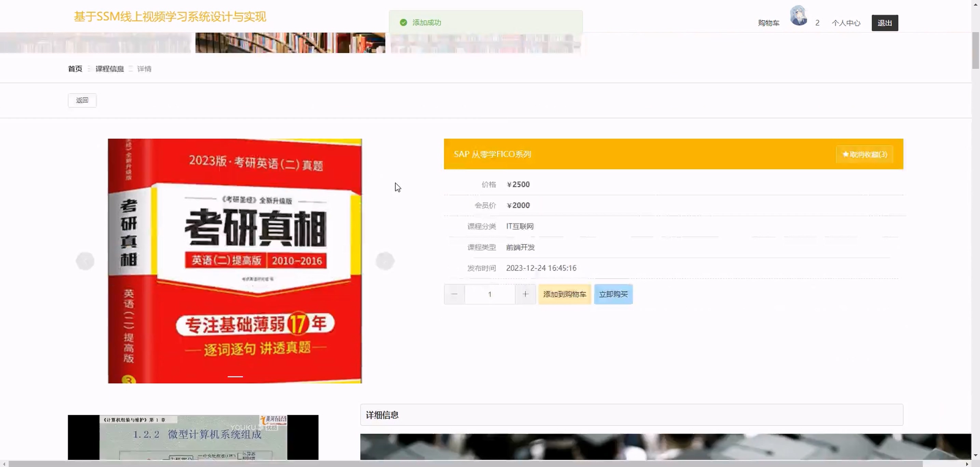Image resolution: width=980 pixels, height=467 pixels.
Task: Click 立即购买 buy now button
Action: (x=613, y=294)
